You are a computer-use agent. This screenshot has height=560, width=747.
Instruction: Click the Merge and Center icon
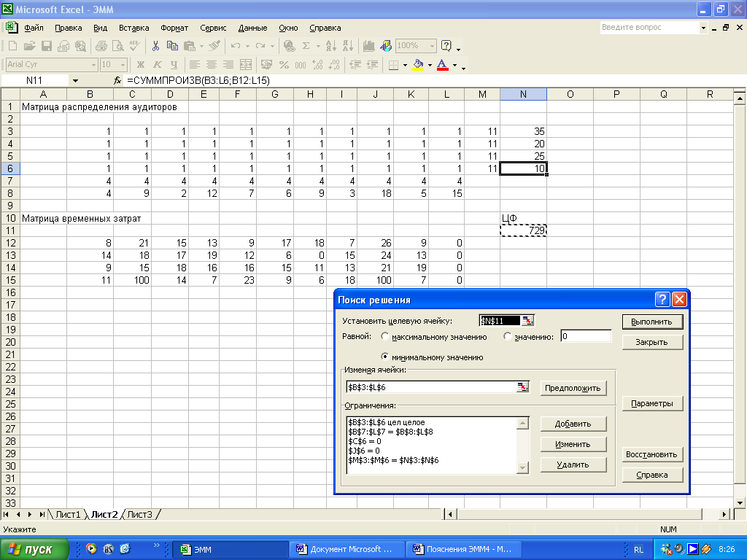pos(246,65)
